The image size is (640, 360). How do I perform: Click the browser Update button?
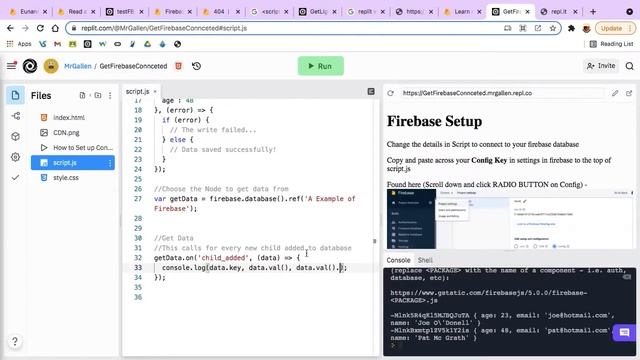coord(615,28)
